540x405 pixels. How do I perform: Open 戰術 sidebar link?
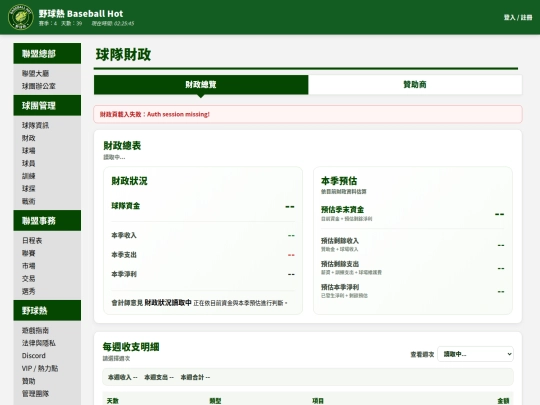coord(29,201)
